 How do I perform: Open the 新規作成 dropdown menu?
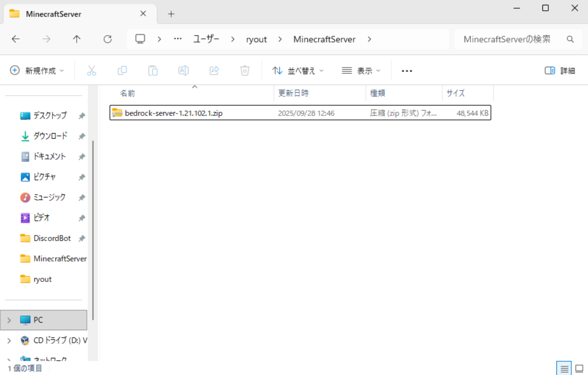click(37, 71)
